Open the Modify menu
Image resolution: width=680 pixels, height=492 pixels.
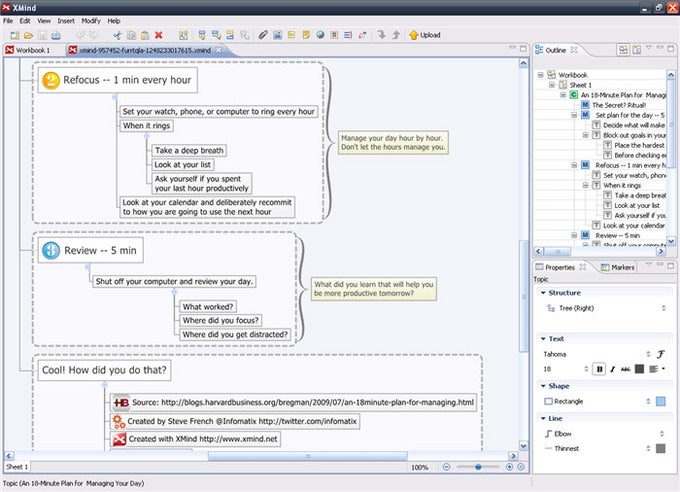tap(91, 20)
